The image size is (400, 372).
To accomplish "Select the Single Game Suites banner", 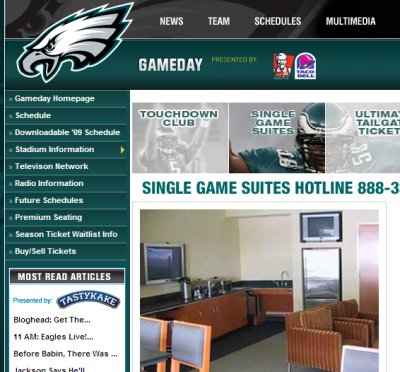I will point(277,138).
